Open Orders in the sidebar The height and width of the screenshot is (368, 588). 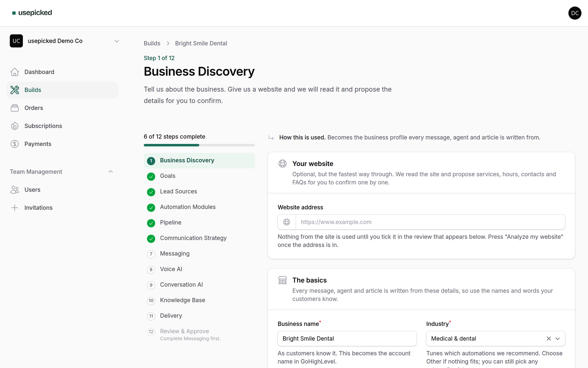(62, 108)
